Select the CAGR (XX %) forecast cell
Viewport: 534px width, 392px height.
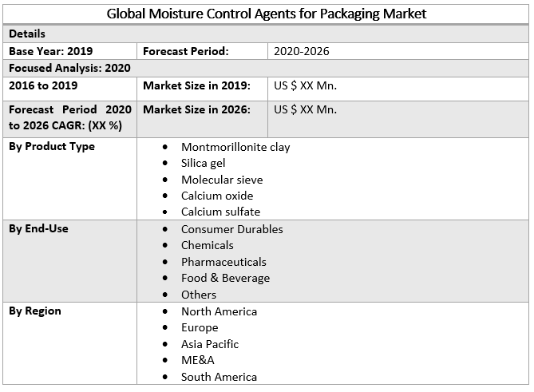[x=70, y=117]
